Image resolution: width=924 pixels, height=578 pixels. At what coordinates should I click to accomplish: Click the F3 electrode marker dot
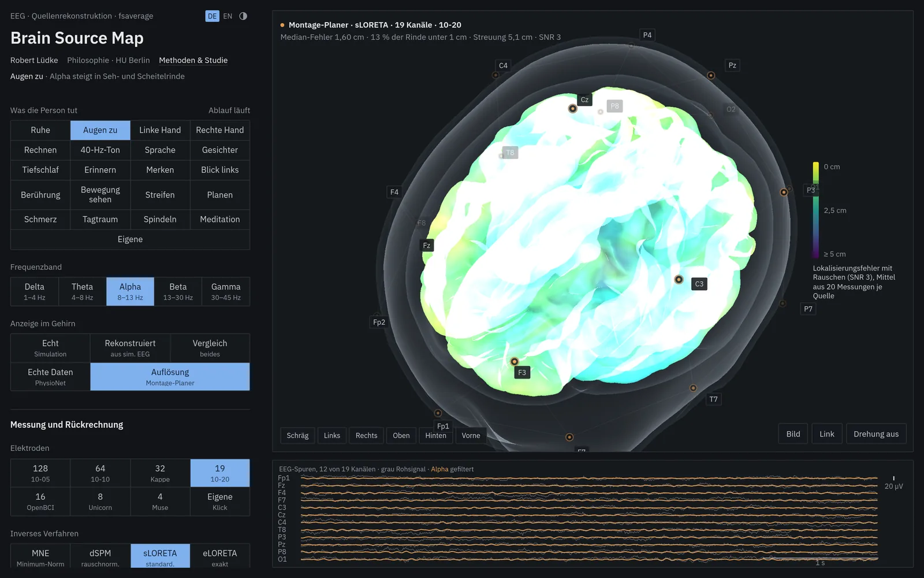click(x=514, y=362)
